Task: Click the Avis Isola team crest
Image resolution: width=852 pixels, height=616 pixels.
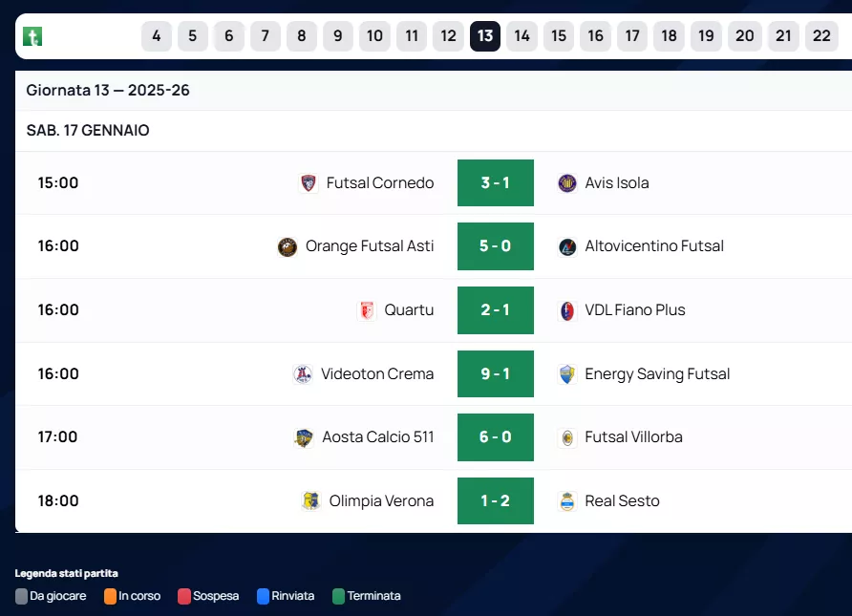Action: coord(567,183)
